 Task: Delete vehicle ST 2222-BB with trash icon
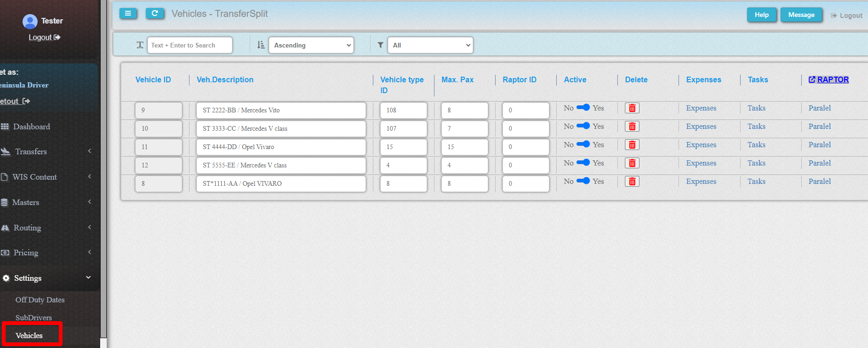[632, 108]
